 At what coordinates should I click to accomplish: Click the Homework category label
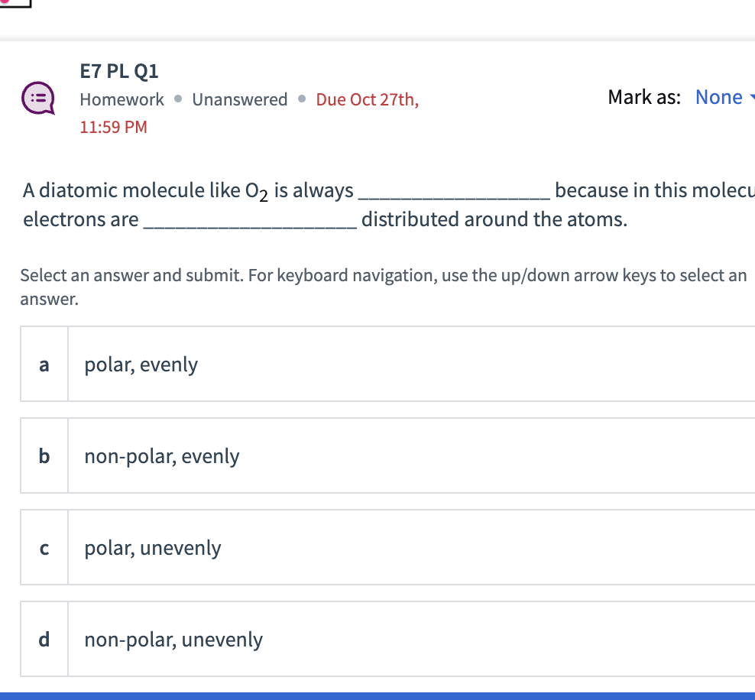122,99
